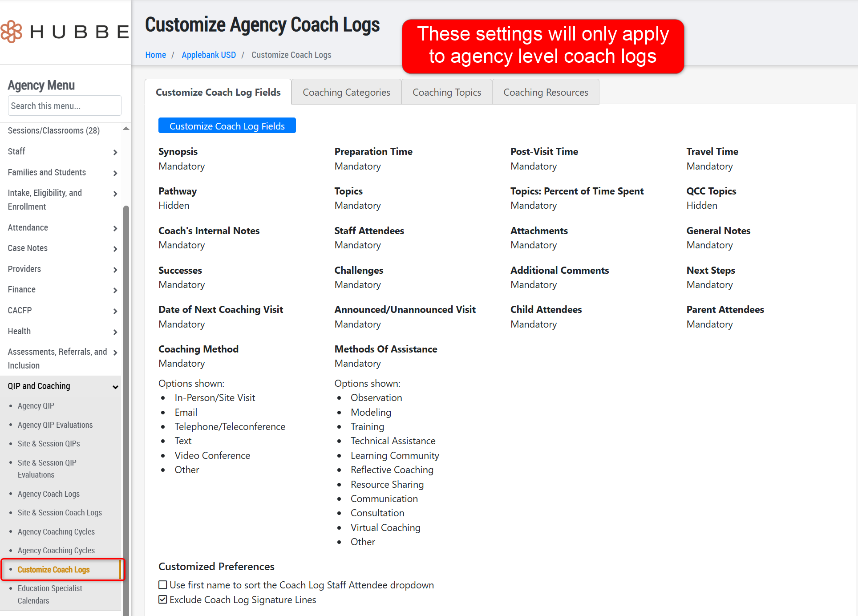The image size is (858, 616).
Task: Expand the Providers chevron arrow
Action: point(115,270)
